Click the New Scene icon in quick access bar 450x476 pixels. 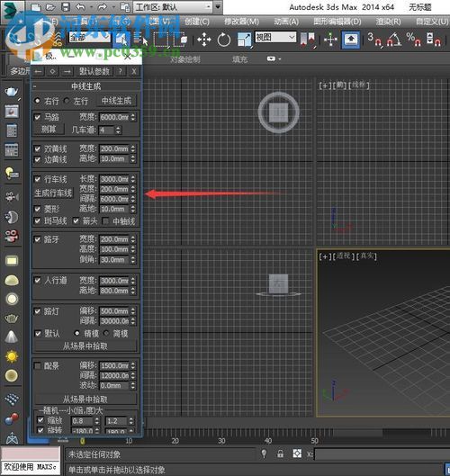[36, 7]
